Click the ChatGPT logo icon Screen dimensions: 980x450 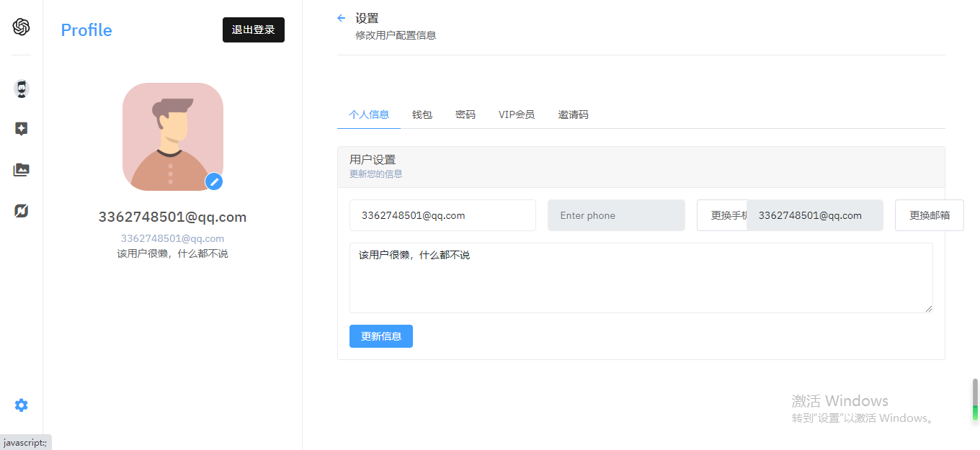pos(21,27)
